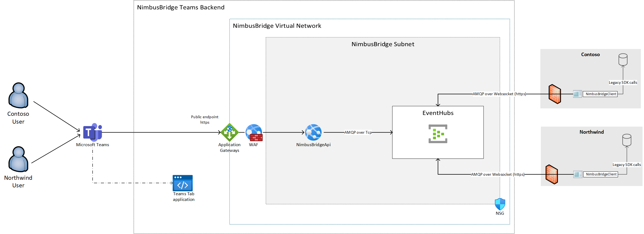Click the Northwind firewall brick icon
Image resolution: width=644 pixels, height=234 pixels.
(552, 174)
